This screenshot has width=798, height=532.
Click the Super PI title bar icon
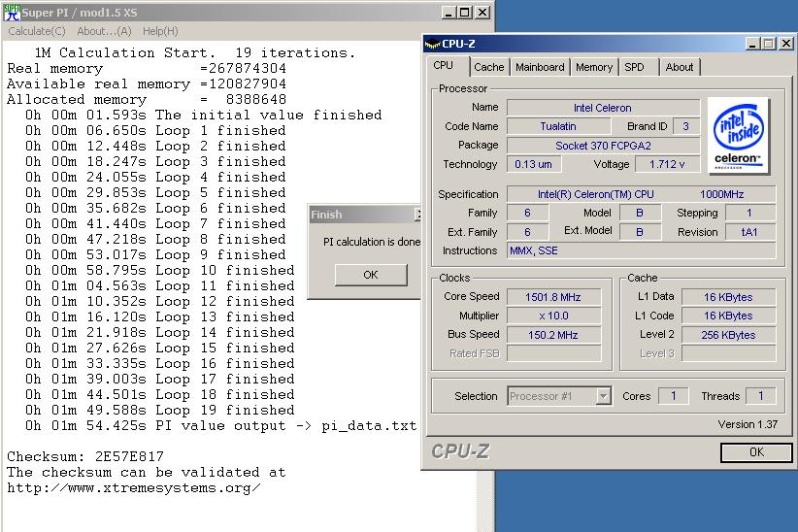pos(12,13)
